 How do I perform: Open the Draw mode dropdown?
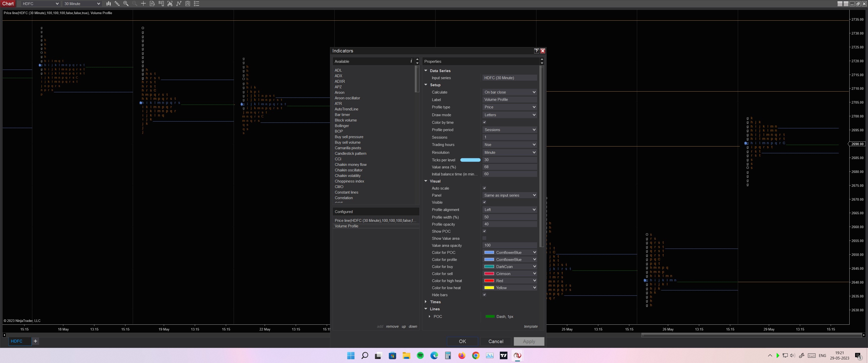tap(509, 115)
